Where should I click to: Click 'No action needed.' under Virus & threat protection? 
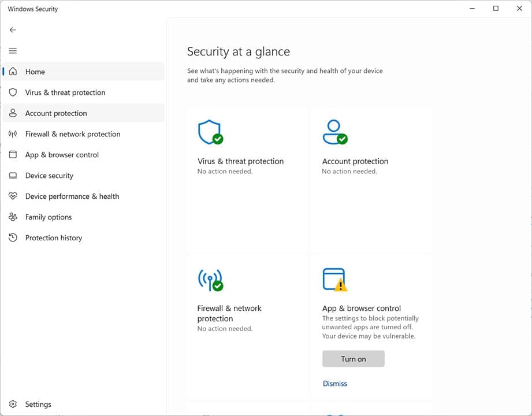pyautogui.click(x=225, y=172)
